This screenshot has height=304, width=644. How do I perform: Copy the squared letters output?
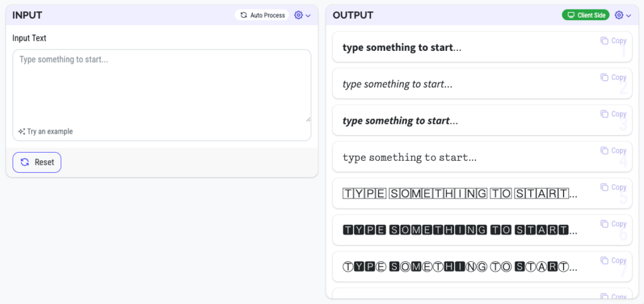coord(613,187)
